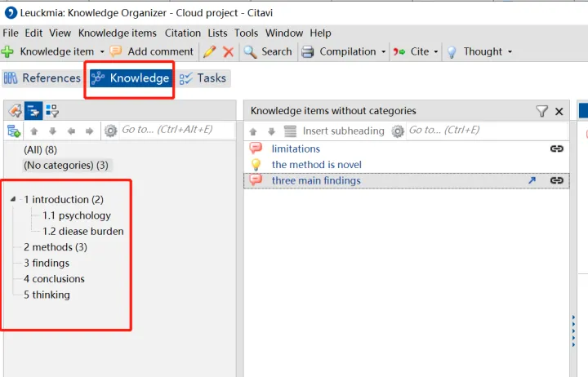This screenshot has height=377, width=588.
Task: Switch to the Tasks tab
Action: coord(203,78)
